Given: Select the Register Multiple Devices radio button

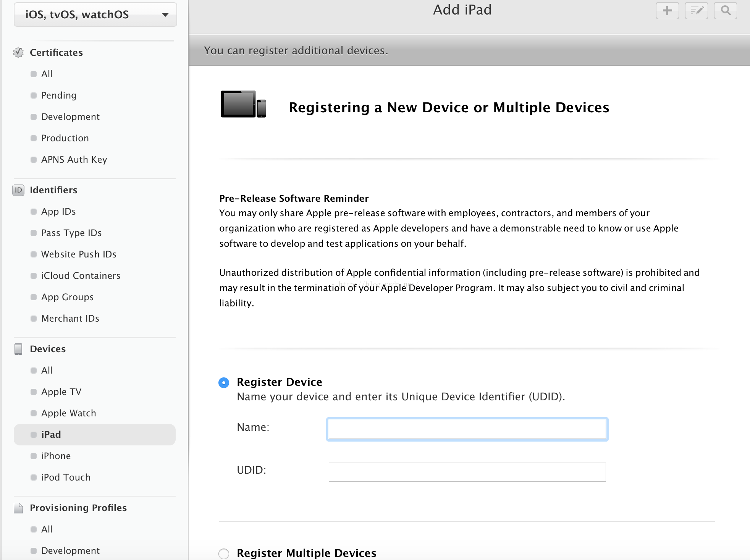Looking at the screenshot, I should pyautogui.click(x=224, y=554).
